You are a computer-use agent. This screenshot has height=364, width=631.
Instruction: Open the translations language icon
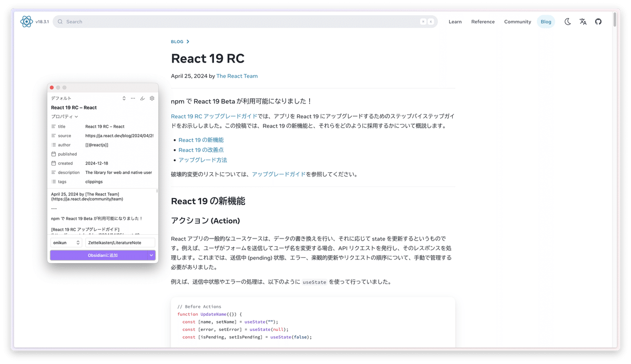(583, 22)
